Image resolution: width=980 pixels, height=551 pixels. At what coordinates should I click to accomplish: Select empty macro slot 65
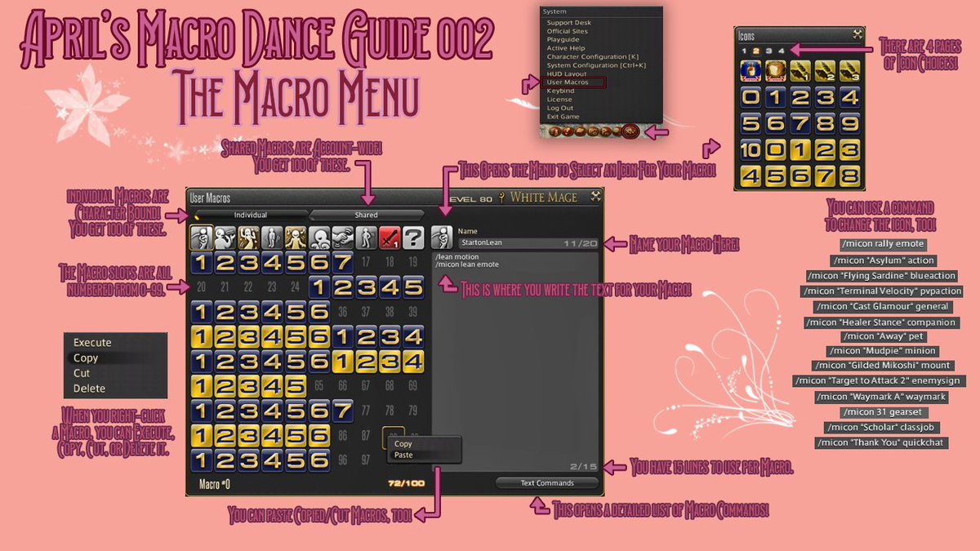tap(318, 385)
